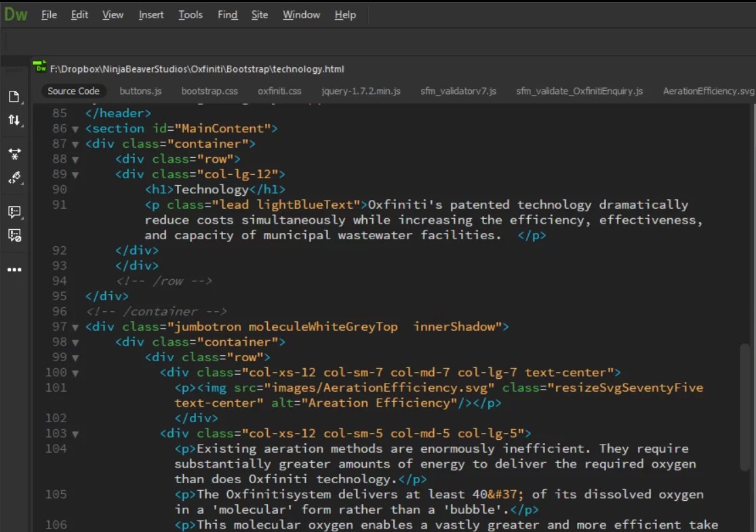Collapse the row div at line 99

coord(75,358)
